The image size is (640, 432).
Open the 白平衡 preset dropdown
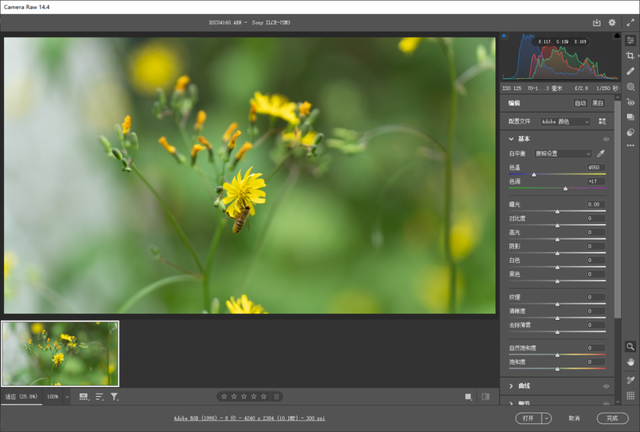564,153
